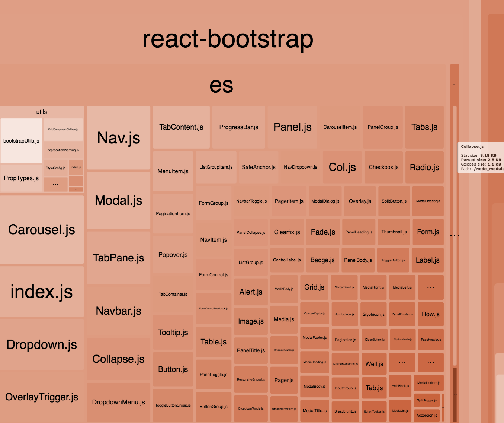Select the index.js tile under Carousel.js
504x423 pixels.
(x=42, y=291)
